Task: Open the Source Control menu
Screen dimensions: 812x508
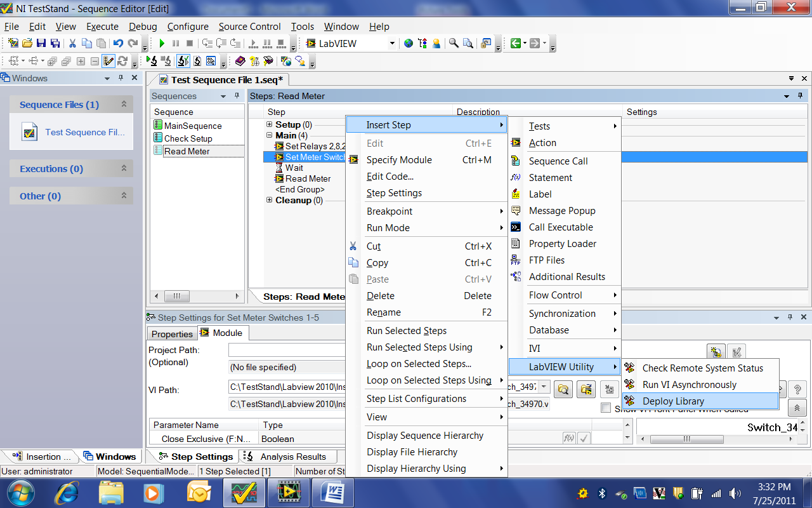Action: pos(249,27)
